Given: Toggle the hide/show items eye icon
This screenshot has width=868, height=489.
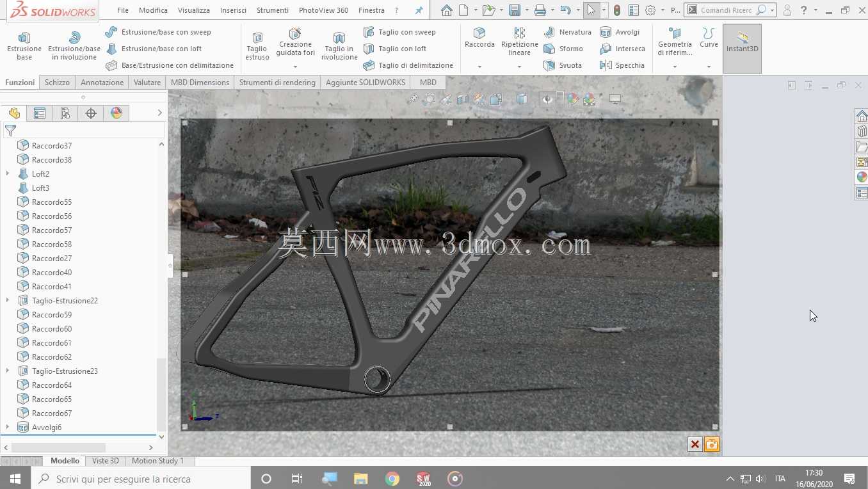Looking at the screenshot, I should tap(547, 99).
